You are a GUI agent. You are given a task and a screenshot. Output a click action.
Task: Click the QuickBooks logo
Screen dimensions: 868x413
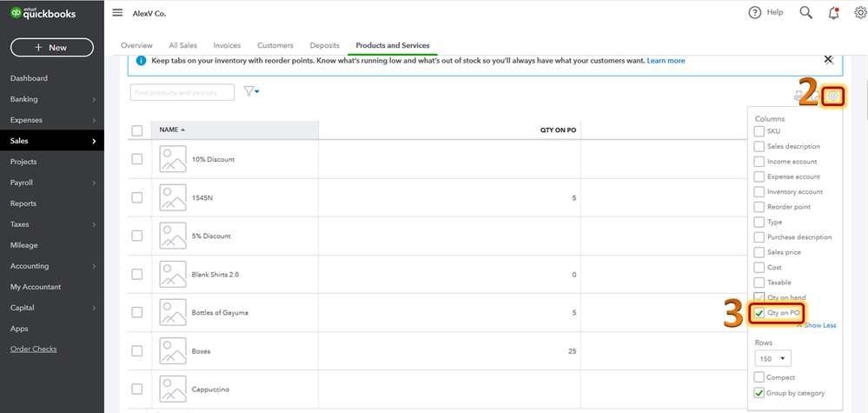43,13
